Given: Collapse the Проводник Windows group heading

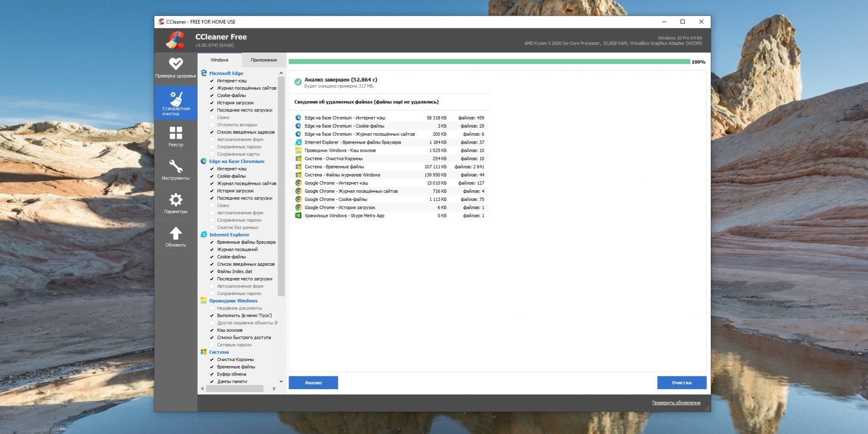Looking at the screenshot, I should pyautogui.click(x=233, y=301).
